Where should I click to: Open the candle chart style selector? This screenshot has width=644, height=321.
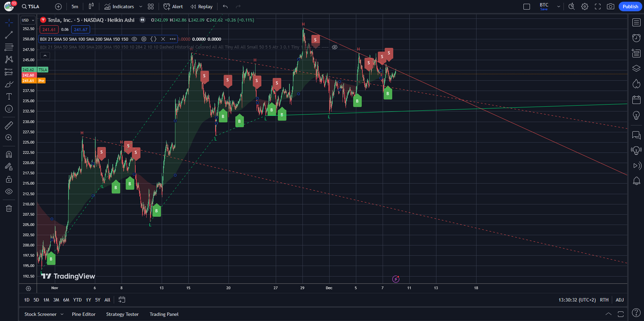click(x=91, y=6)
